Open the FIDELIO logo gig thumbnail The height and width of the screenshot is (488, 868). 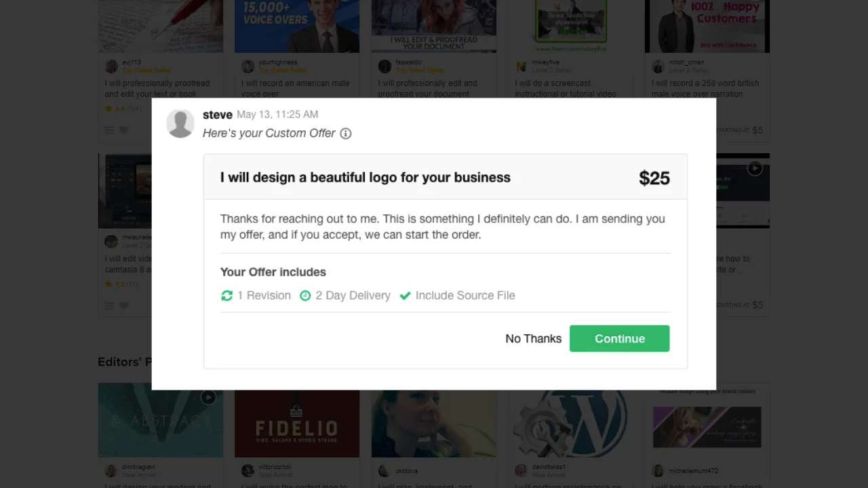pyautogui.click(x=297, y=420)
